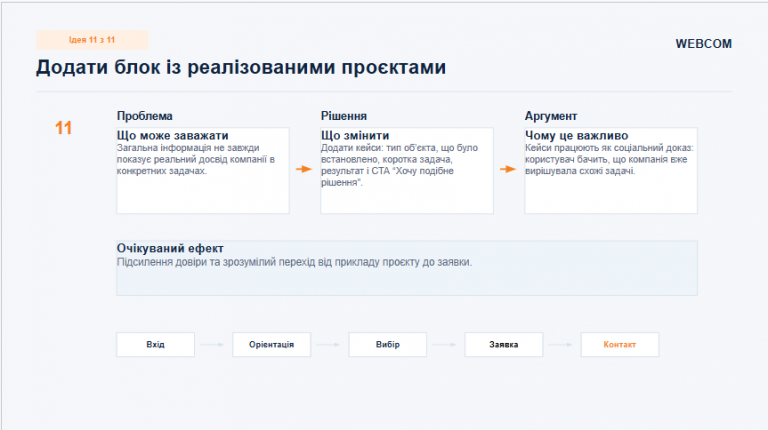Click the orange arrow between Рішення and Аргумент
768x430 pixels.
(508, 169)
